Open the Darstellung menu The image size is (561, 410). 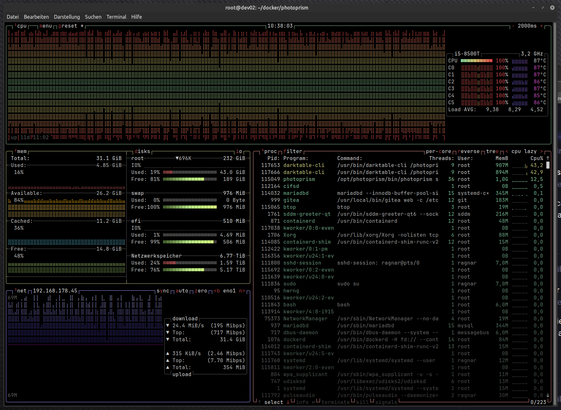coord(67,17)
